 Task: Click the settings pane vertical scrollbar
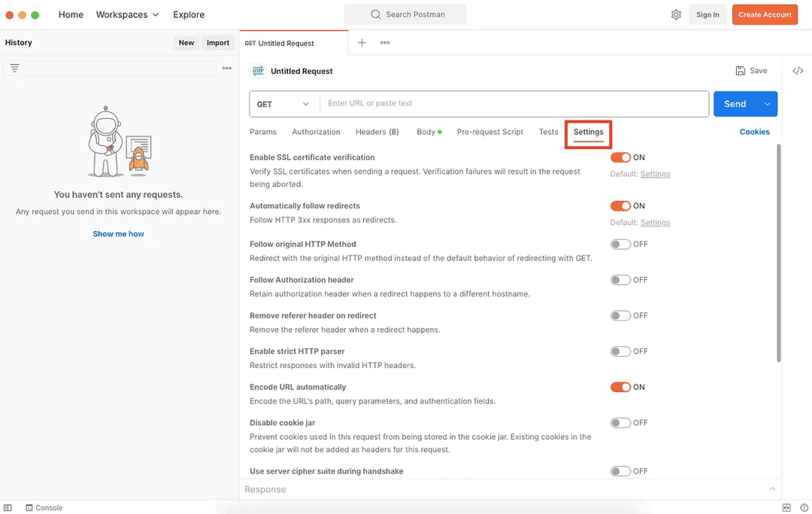pyautogui.click(x=778, y=253)
